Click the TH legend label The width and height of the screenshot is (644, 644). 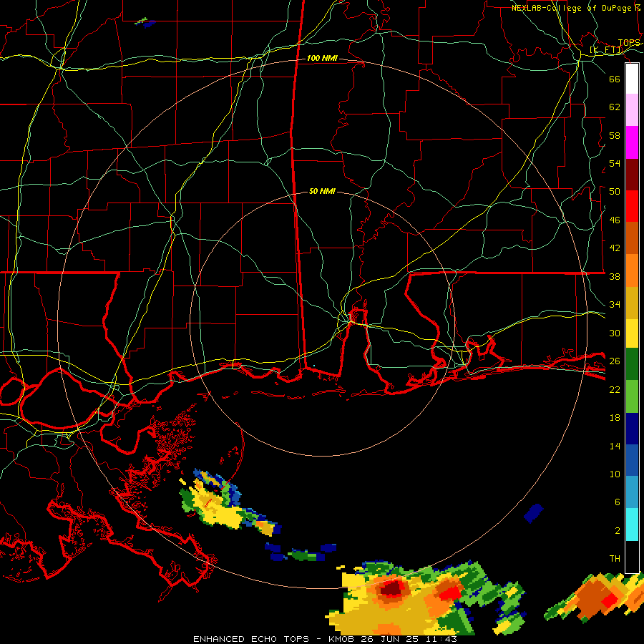[x=615, y=559]
